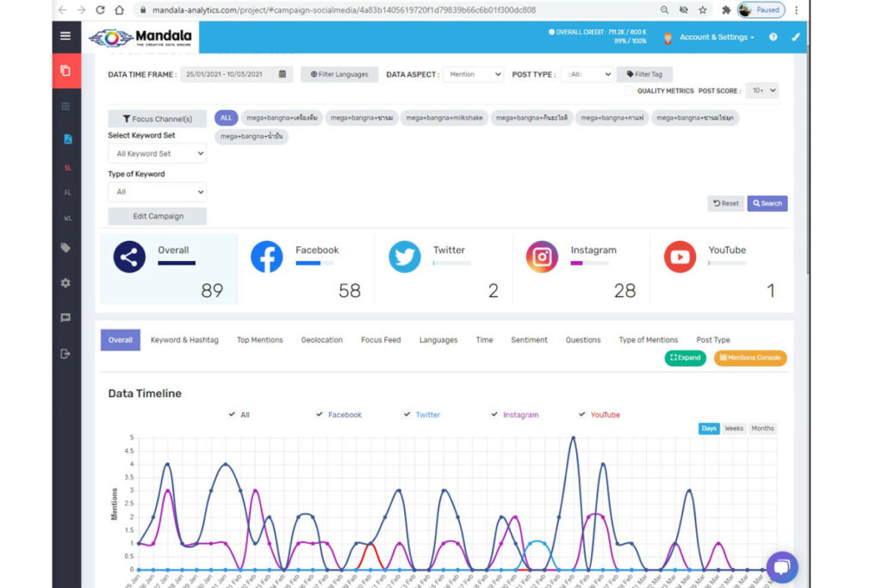Select the ALL keyword pill

tap(227, 118)
